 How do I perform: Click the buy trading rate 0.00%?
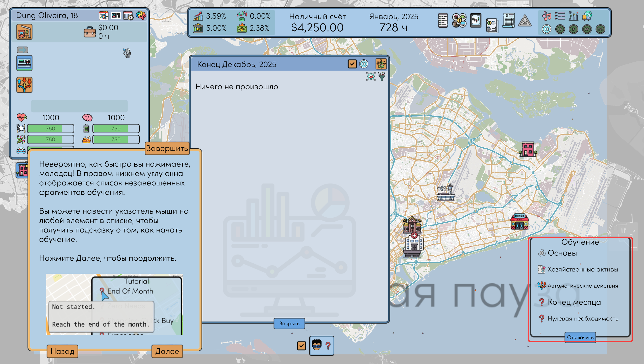(x=260, y=16)
